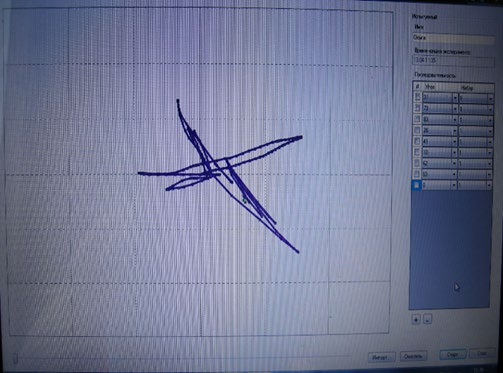Tick the checkbox in the angle 41 row
This screenshot has width=503, height=373.
417,141
